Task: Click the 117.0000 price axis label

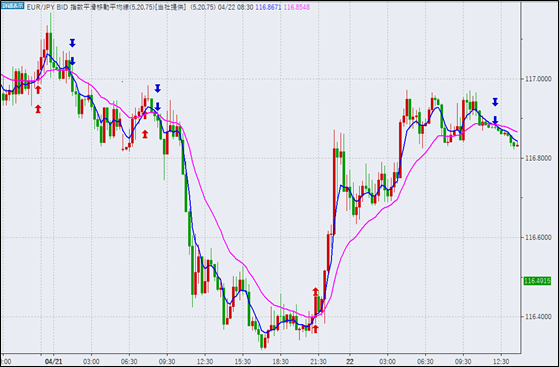Action: point(537,79)
